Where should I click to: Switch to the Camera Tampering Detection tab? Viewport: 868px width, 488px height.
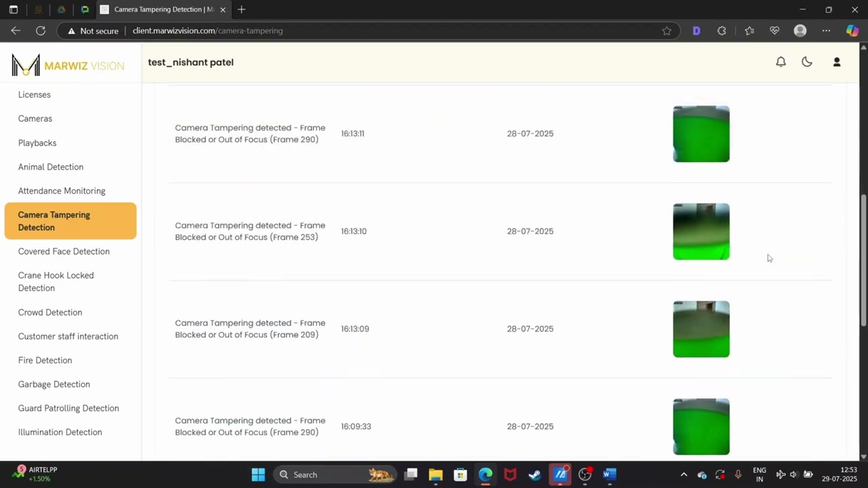point(163,9)
